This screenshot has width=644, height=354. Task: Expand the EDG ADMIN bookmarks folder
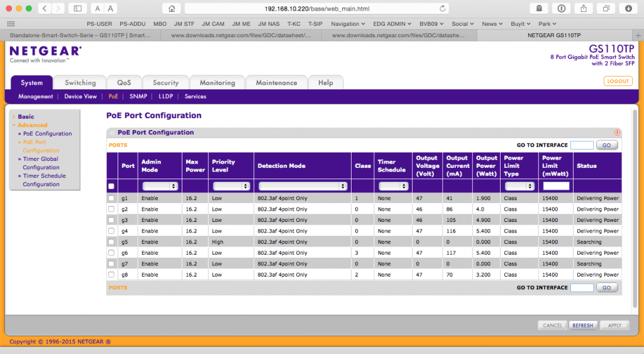click(392, 24)
